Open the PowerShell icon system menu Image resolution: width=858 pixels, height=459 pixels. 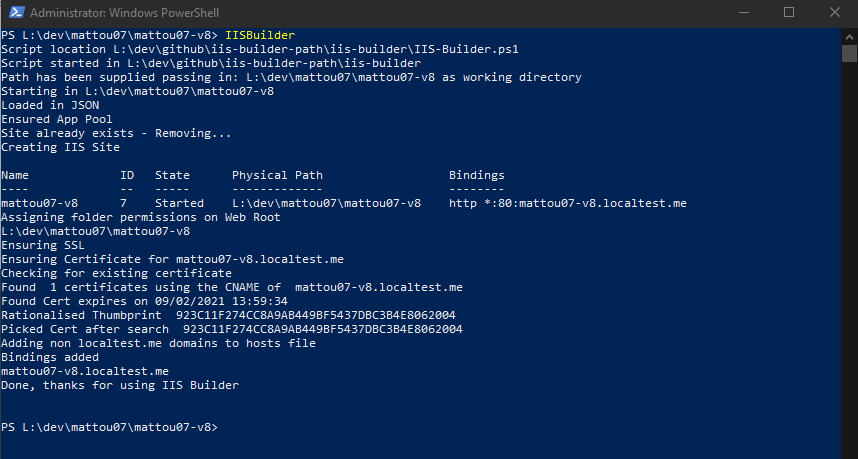pos(16,13)
